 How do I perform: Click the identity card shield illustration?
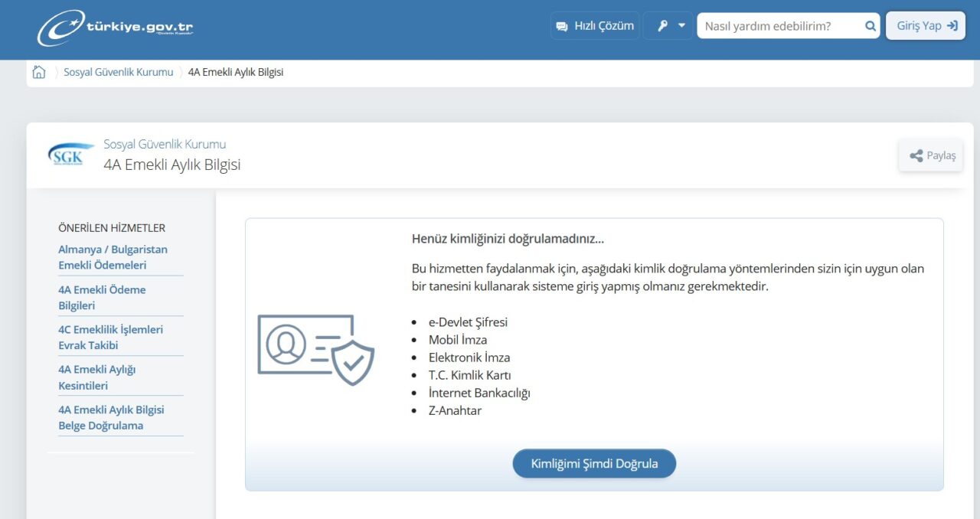click(x=315, y=350)
